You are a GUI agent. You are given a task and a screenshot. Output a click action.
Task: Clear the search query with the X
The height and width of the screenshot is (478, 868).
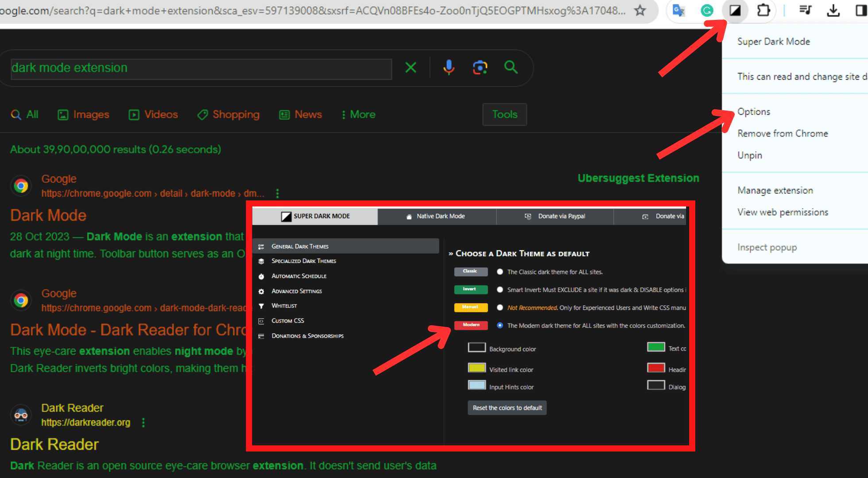click(x=411, y=67)
